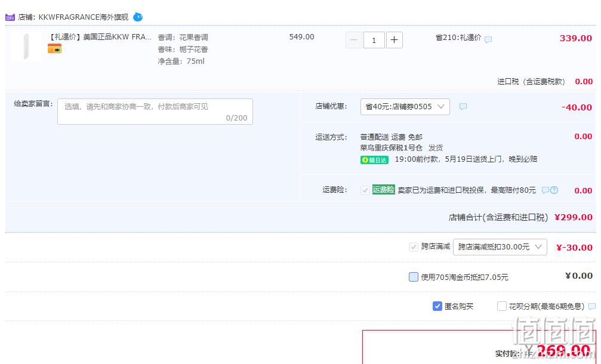Click the 菜鸟重庆保税1号仓 warehouse text
This screenshot has width=601, height=364.
pyautogui.click(x=391, y=147)
